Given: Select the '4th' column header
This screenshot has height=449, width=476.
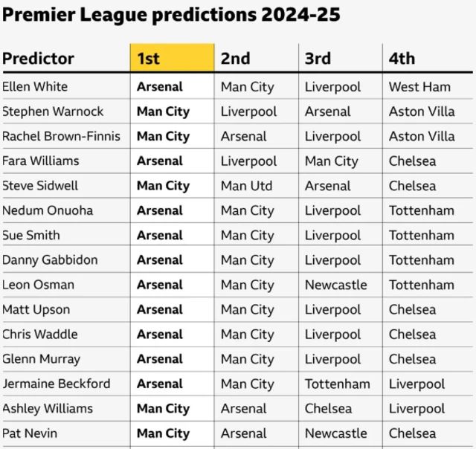Looking at the screenshot, I should [x=402, y=58].
